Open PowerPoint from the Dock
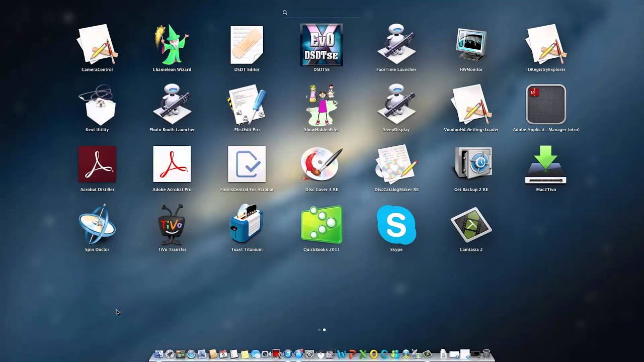Image resolution: width=644 pixels, height=362 pixels. (353, 354)
